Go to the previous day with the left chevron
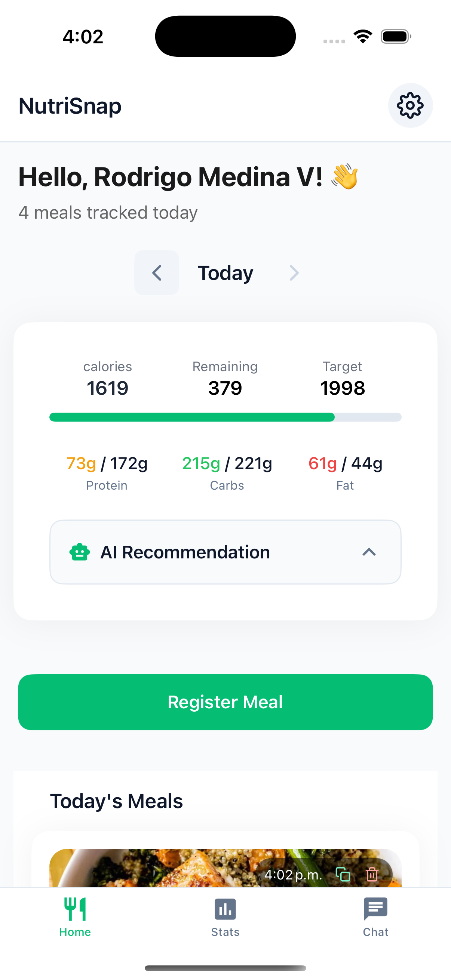This screenshot has width=451, height=980. [x=156, y=273]
